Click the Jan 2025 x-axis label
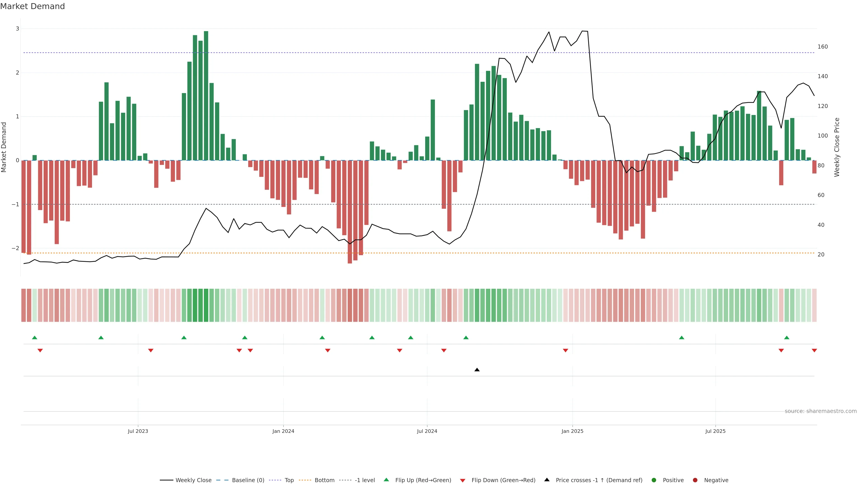Screen dimensions: 868x488 572,431
